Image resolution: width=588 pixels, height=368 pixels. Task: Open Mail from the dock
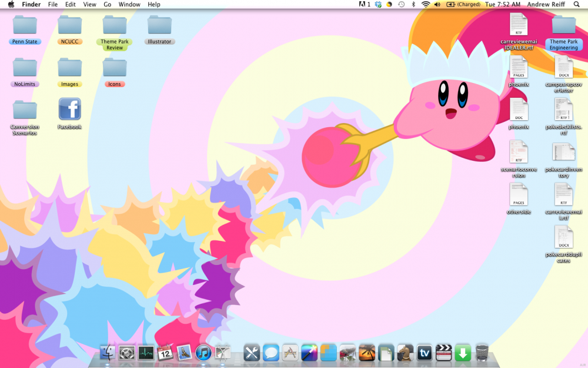185,353
